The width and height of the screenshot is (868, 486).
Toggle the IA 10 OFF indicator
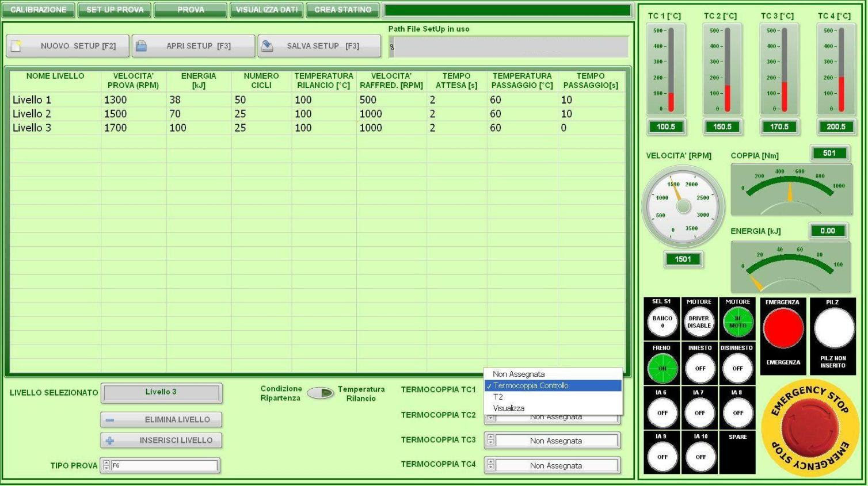point(699,457)
